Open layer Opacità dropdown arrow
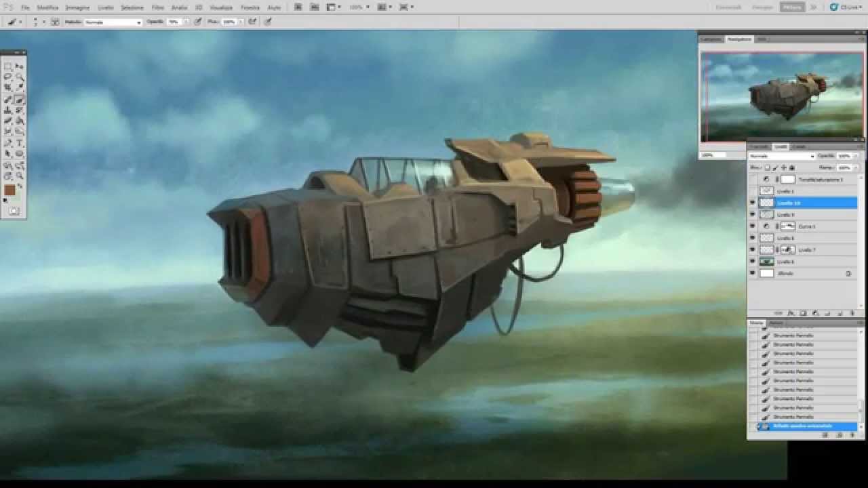Screen dimensions: 868x488 pos(855,156)
